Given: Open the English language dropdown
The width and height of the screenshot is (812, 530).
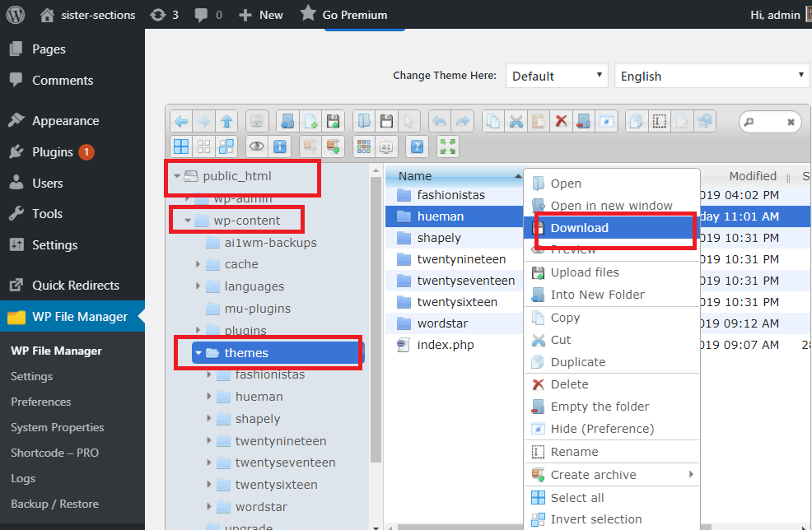Looking at the screenshot, I should pyautogui.click(x=712, y=76).
